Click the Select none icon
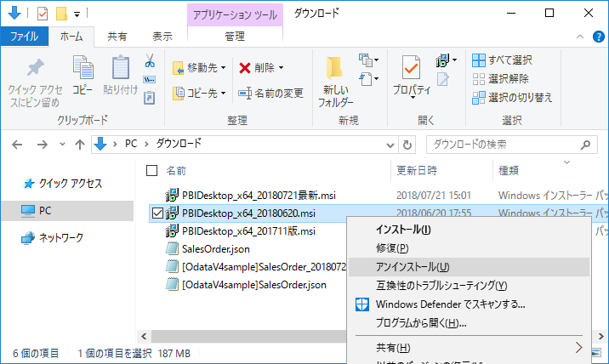 pyautogui.click(x=479, y=79)
